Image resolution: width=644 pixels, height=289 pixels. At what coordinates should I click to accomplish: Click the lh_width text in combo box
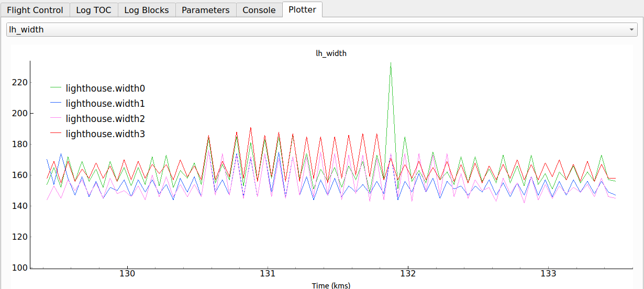(x=27, y=30)
